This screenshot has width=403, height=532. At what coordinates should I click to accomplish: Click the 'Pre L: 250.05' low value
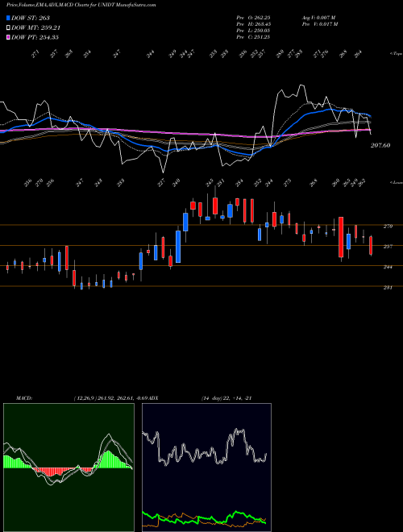click(x=253, y=31)
